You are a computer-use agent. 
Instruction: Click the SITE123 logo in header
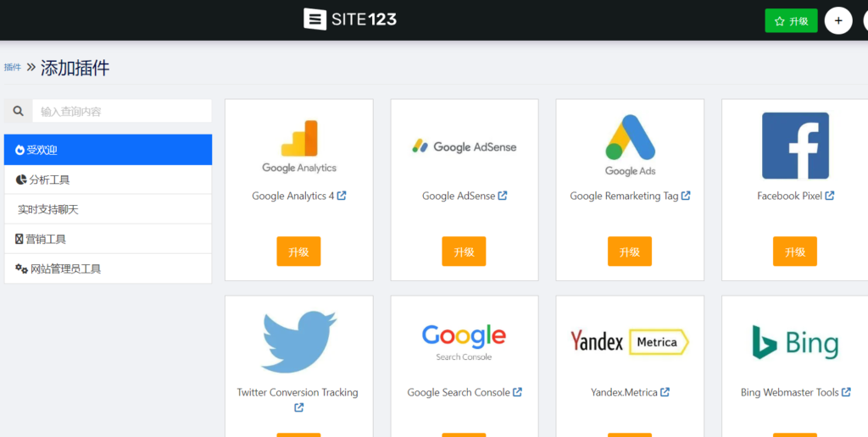[x=350, y=20]
